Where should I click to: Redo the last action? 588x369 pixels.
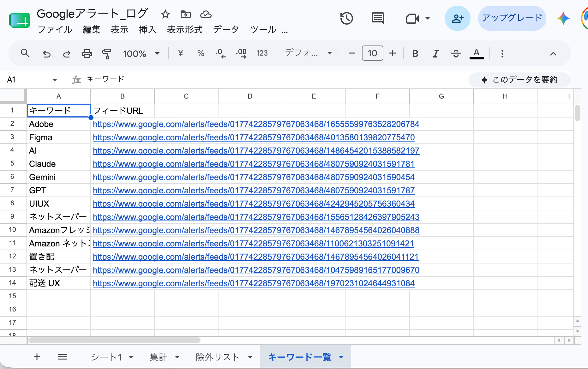[67, 54]
